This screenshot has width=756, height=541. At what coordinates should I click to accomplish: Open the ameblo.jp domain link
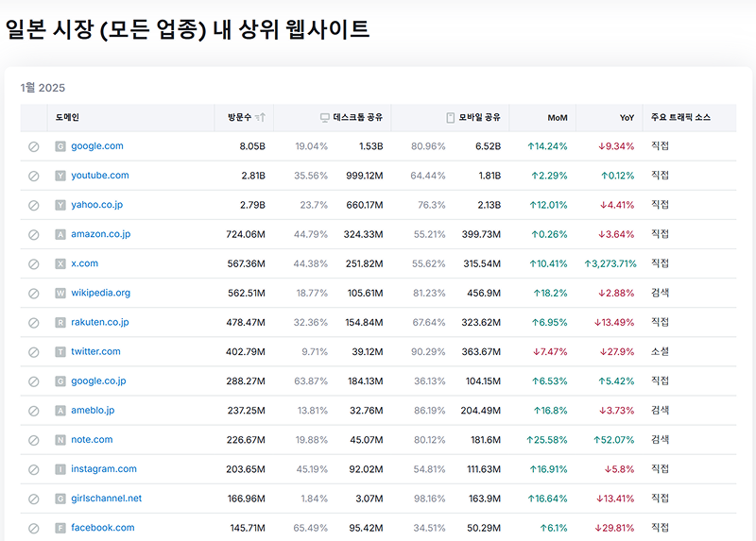(x=93, y=411)
